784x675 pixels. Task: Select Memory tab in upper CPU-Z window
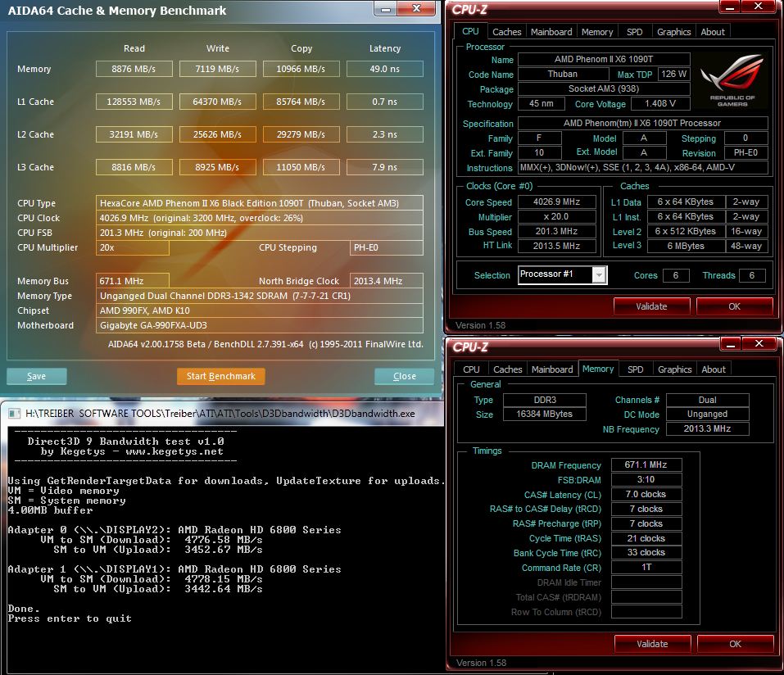coord(597,32)
